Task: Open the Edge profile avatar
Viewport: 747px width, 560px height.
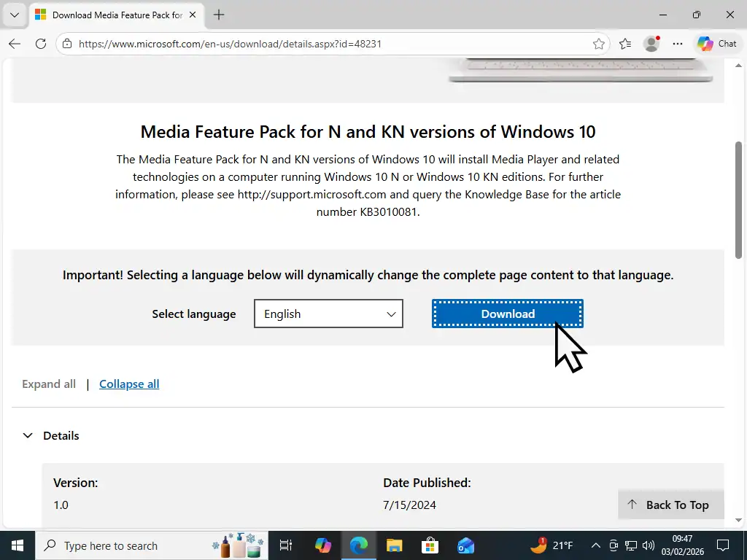Action: (651, 44)
